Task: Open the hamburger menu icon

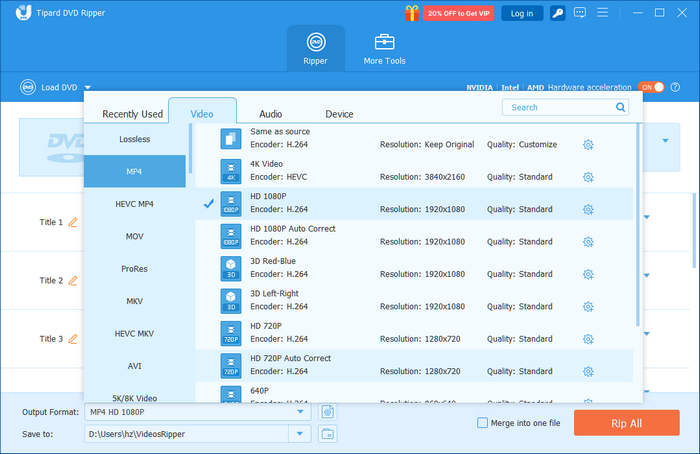Action: point(603,12)
